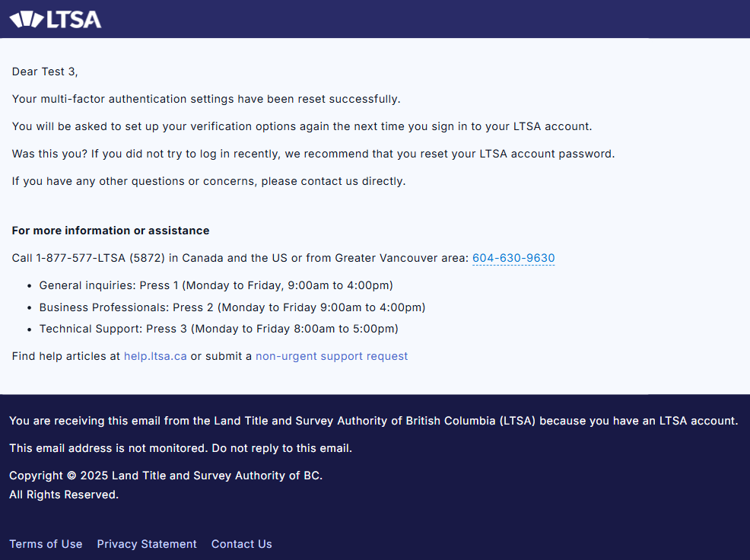Click the "Dear Test 3" greeting
The image size is (750, 560).
[x=45, y=72]
